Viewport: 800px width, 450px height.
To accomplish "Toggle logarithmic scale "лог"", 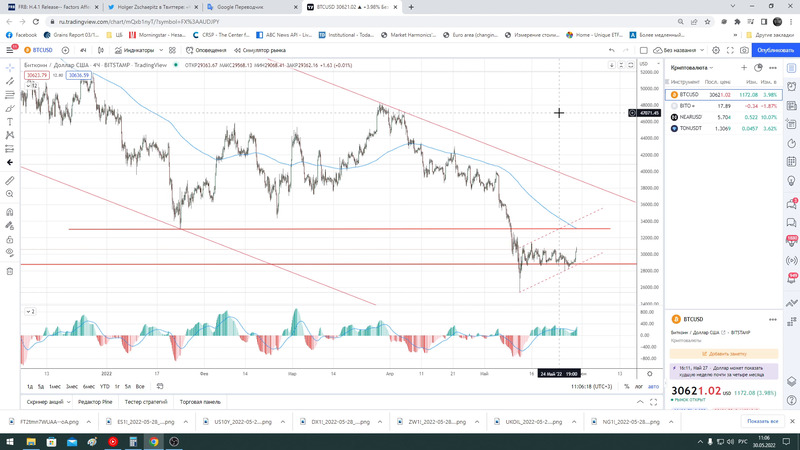I will [x=639, y=386].
